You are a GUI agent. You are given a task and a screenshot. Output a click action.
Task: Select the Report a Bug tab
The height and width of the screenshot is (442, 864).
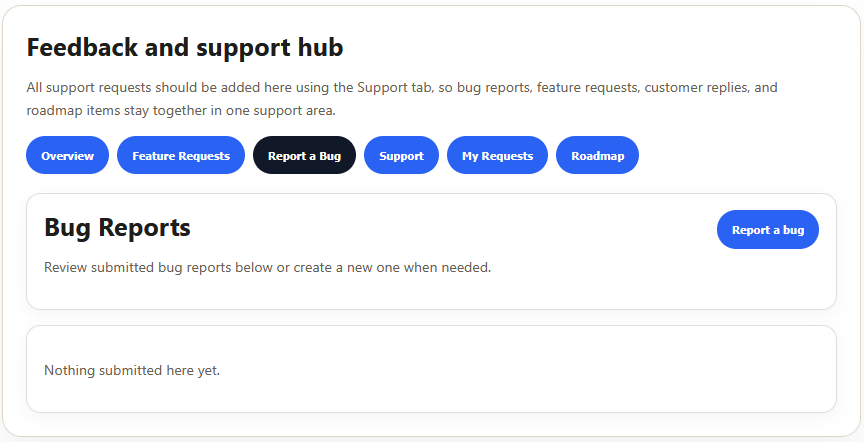(304, 155)
